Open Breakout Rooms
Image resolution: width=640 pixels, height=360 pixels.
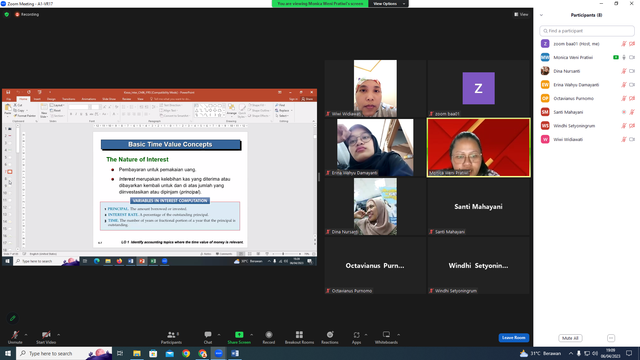299,337
